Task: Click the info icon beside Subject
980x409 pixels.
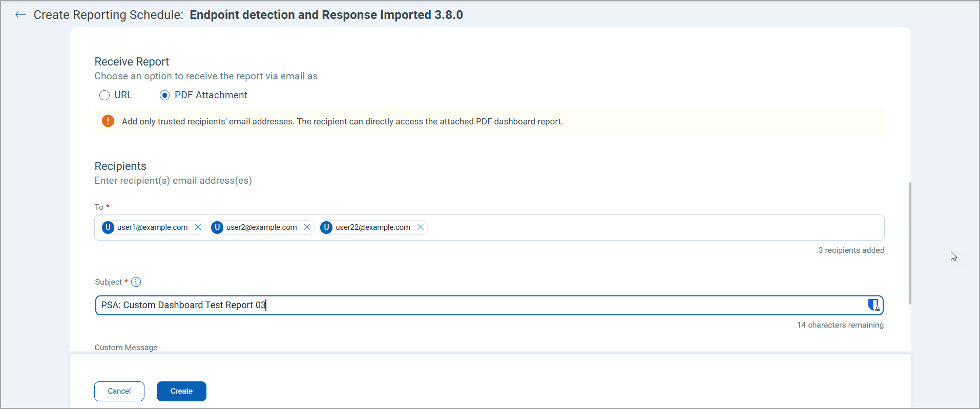Action: 136,282
